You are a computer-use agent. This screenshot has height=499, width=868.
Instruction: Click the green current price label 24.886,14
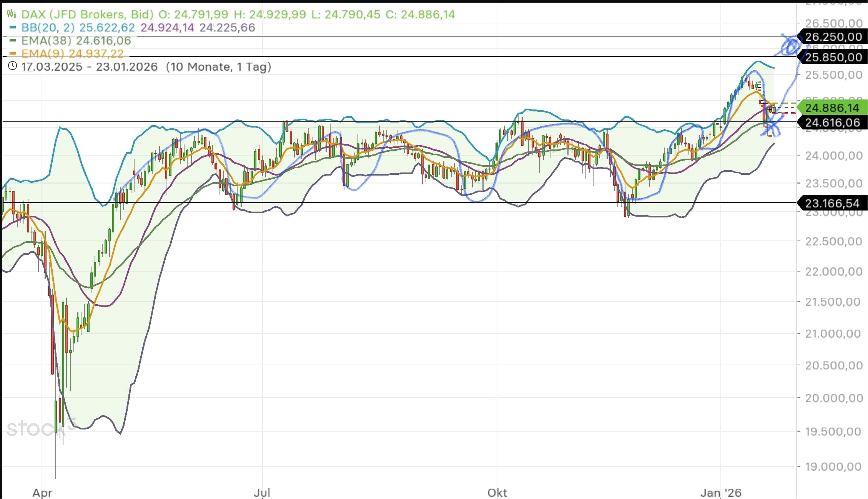[x=831, y=108]
